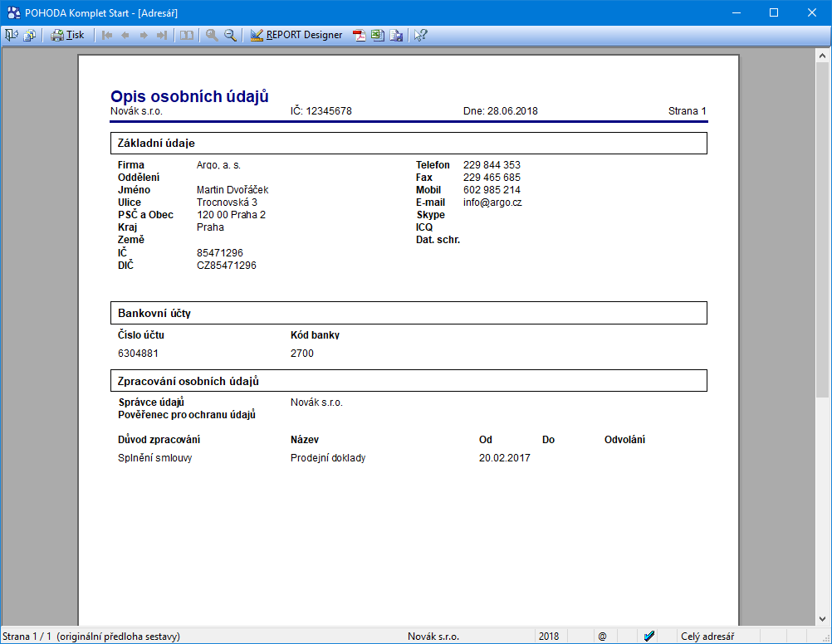Click the date 20.02.2017
The image size is (832, 644).
(x=505, y=458)
